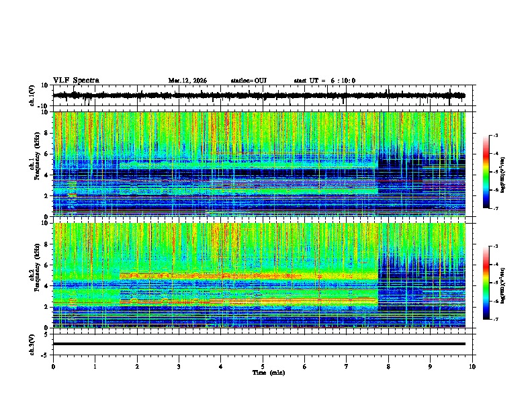Click the "-7" label on ch.2 color bar
Screen dimensions: 532x411
495,319
